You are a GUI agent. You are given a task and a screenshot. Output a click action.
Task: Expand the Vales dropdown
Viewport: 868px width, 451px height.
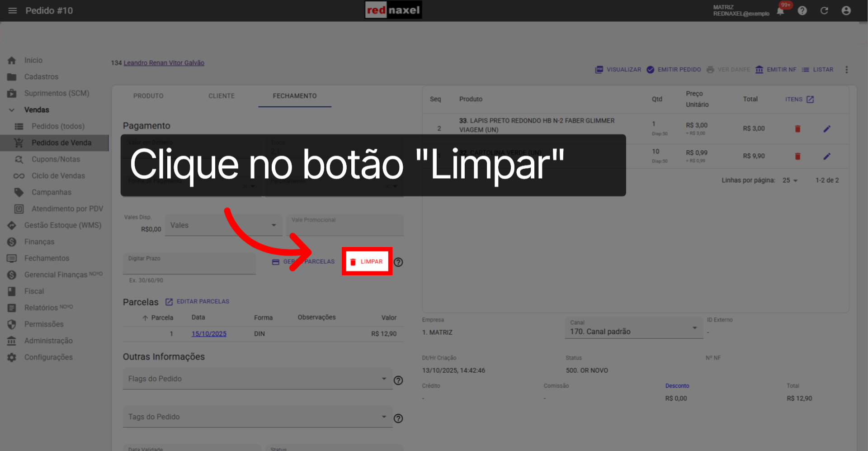(x=273, y=225)
